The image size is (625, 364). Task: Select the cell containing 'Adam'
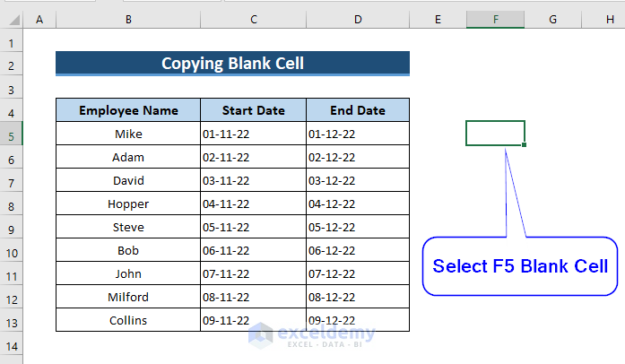128,157
